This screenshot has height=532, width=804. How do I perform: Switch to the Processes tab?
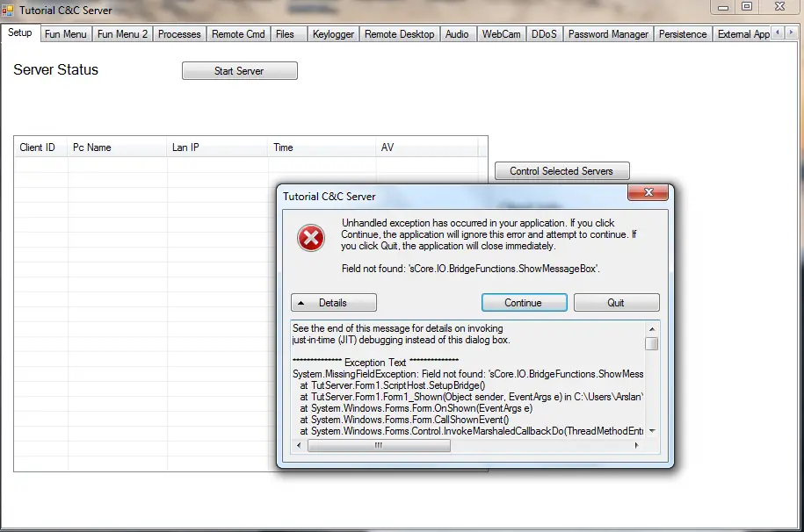pyautogui.click(x=179, y=34)
